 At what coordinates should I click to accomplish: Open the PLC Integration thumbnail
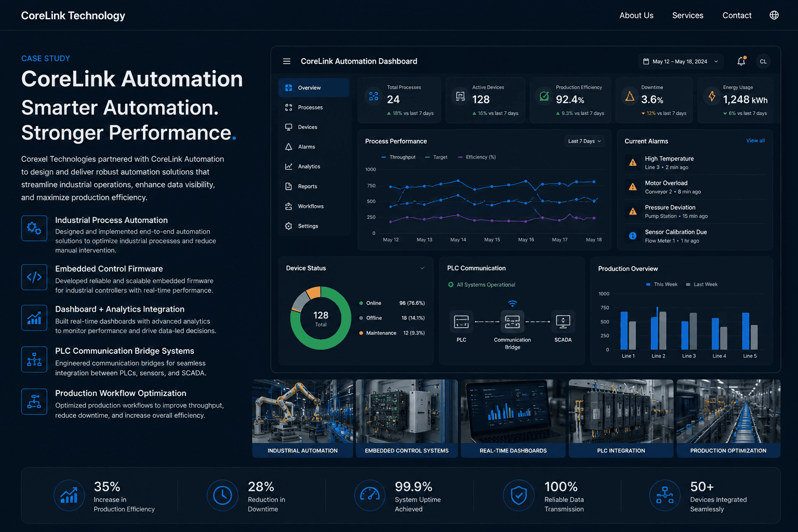pyautogui.click(x=621, y=419)
